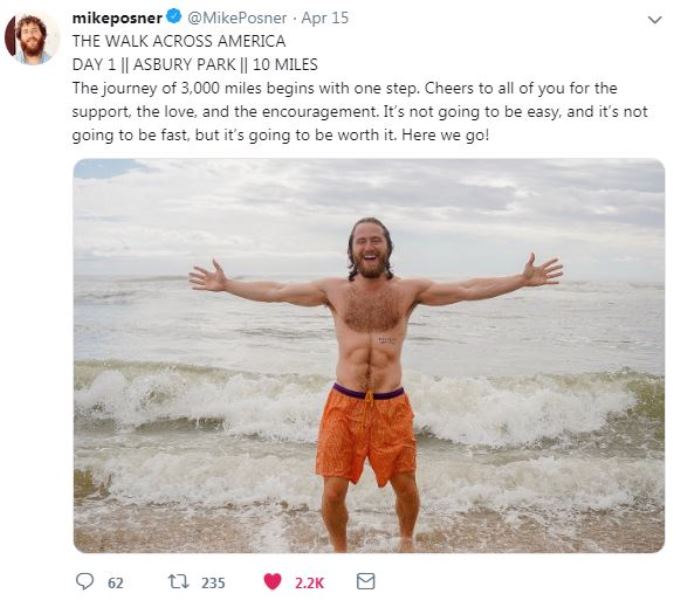Click the reply count 62
The image size is (673, 600).
pyautogui.click(x=115, y=582)
